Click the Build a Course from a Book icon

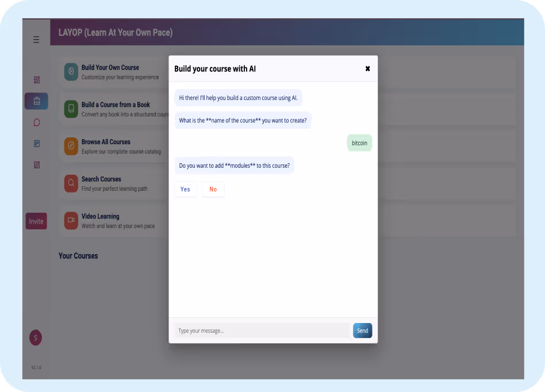tap(71, 109)
